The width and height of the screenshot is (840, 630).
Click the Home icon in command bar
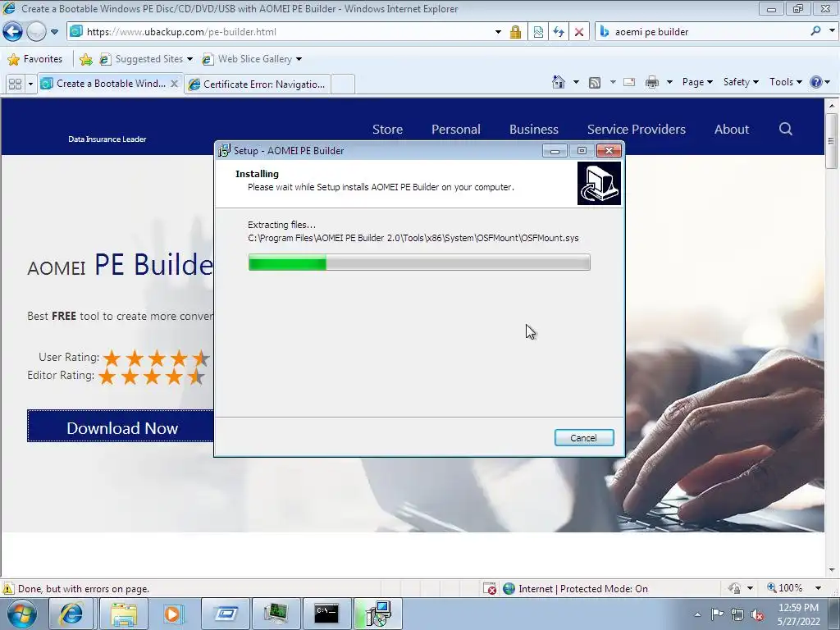tap(558, 82)
